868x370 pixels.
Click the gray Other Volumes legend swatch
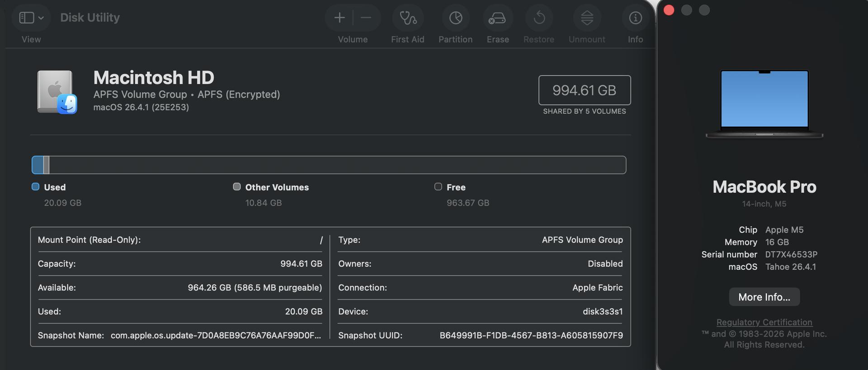236,187
